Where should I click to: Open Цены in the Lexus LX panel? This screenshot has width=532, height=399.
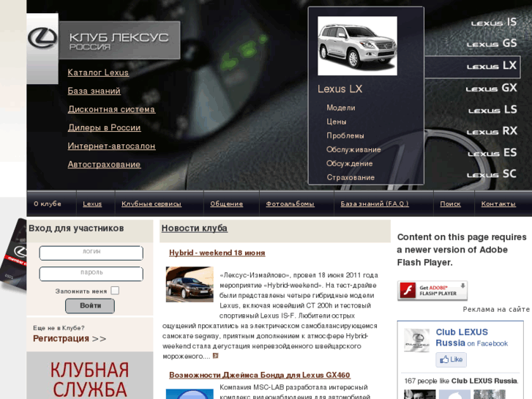click(x=337, y=122)
